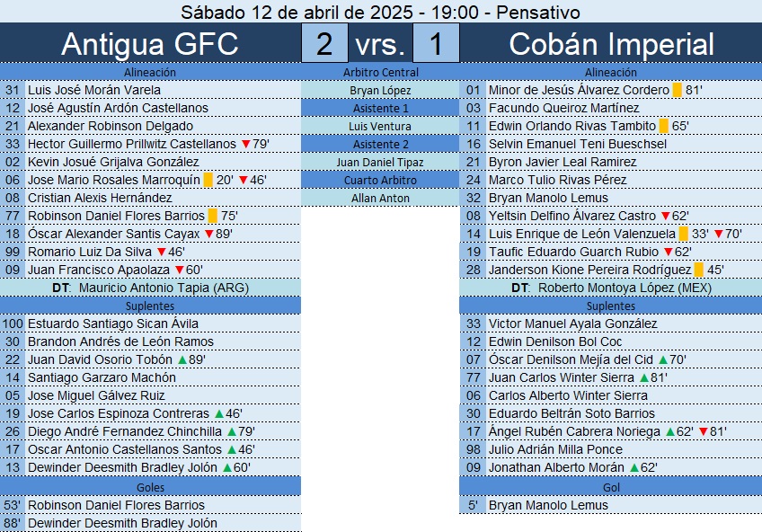
Task: Click green sub-in arrow beside Juan David Osorio
Action: pos(182,360)
